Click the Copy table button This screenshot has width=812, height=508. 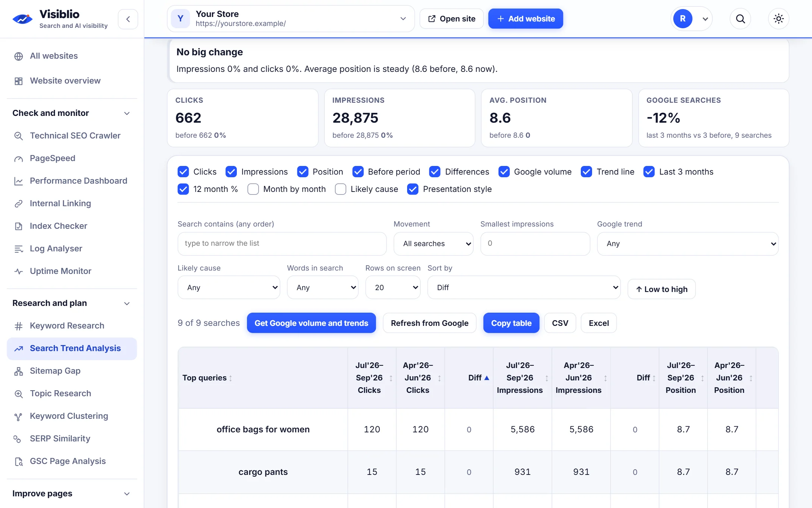point(511,323)
